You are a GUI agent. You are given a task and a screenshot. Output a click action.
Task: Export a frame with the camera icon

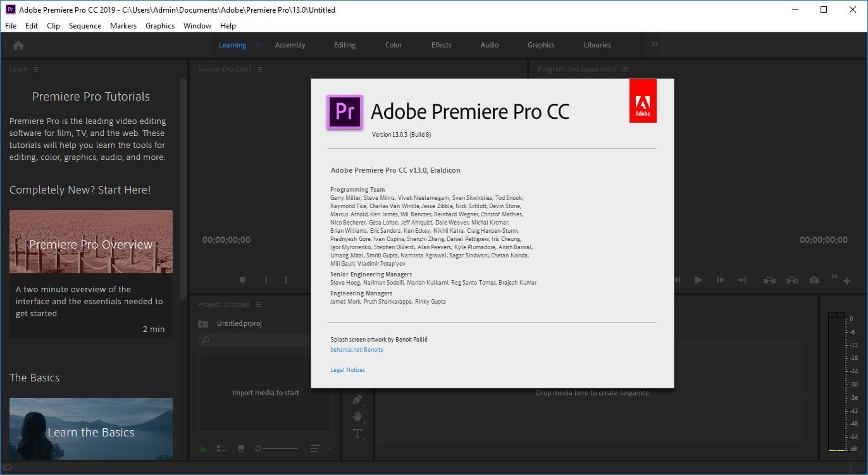814,279
